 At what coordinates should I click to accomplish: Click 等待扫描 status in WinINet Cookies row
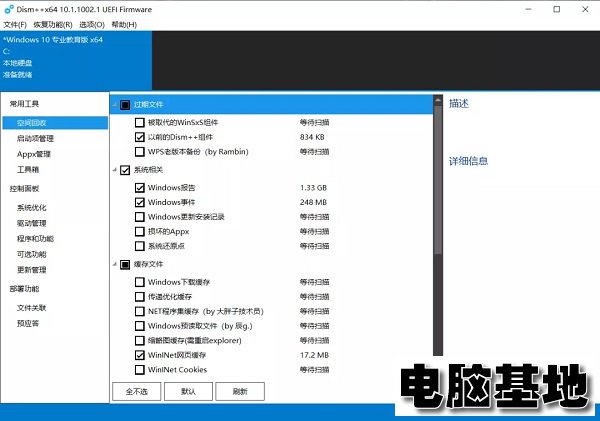pyautogui.click(x=315, y=370)
